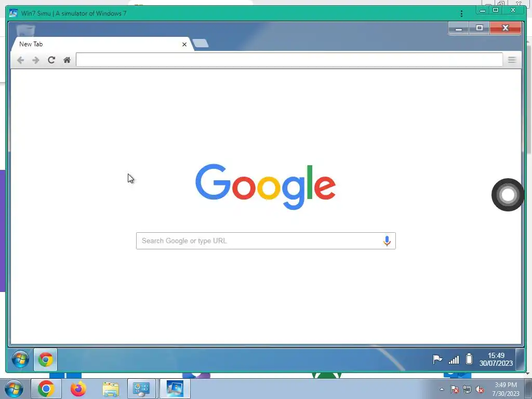
Task: Open Win7 Simu three-dot menu
Action: [461, 14]
